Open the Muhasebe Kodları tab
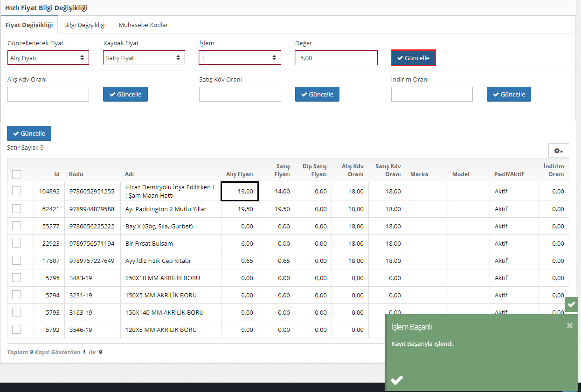The height and width of the screenshot is (392, 581). tap(144, 25)
